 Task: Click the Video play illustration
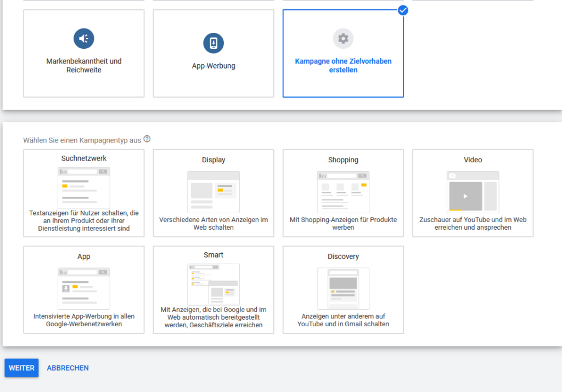tap(473, 191)
